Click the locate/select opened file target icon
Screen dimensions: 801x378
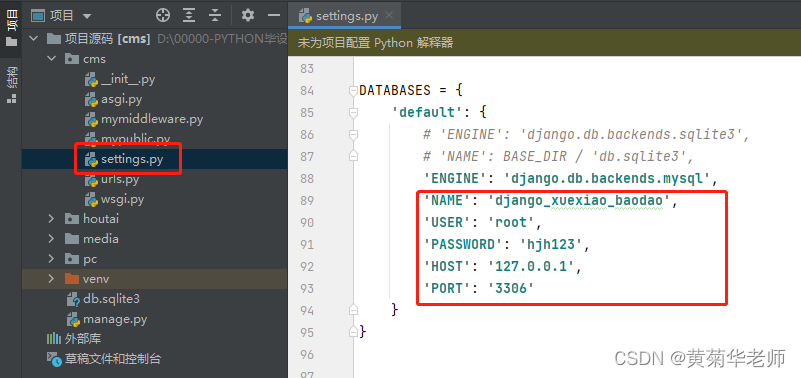(163, 16)
